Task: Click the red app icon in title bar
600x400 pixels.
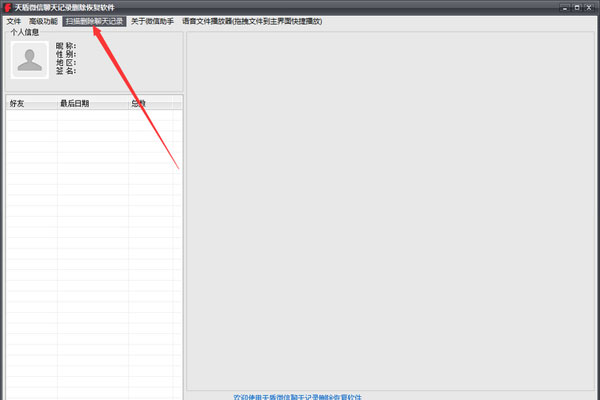Action: click(6, 7)
